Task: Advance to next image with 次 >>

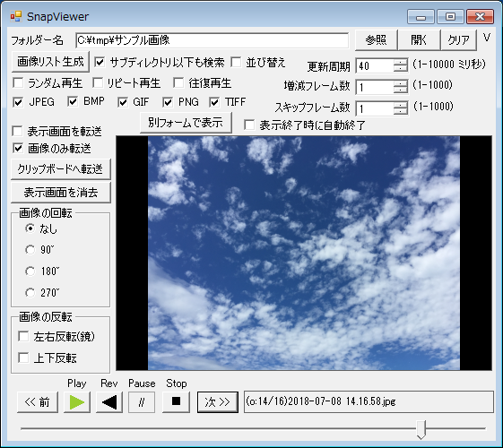Action: pos(218,401)
